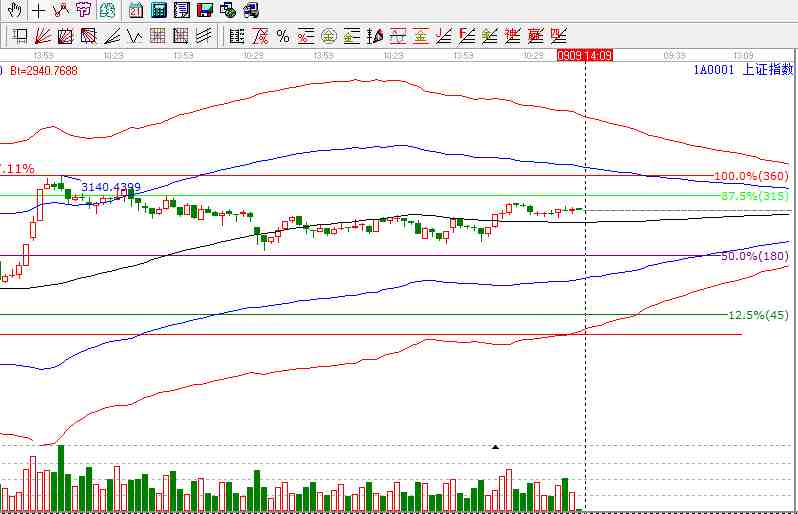This screenshot has height=514, width=798.
Task: Select the percent angle line tool
Action: coord(260,36)
